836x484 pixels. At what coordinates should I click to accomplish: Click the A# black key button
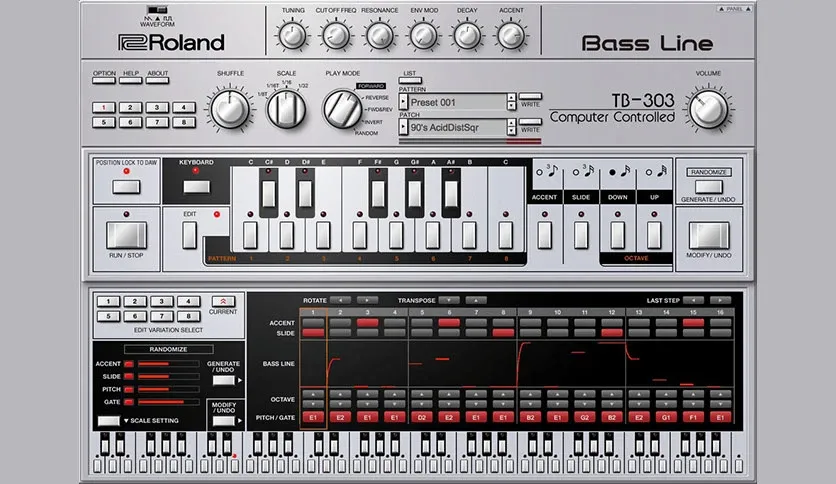(x=451, y=195)
